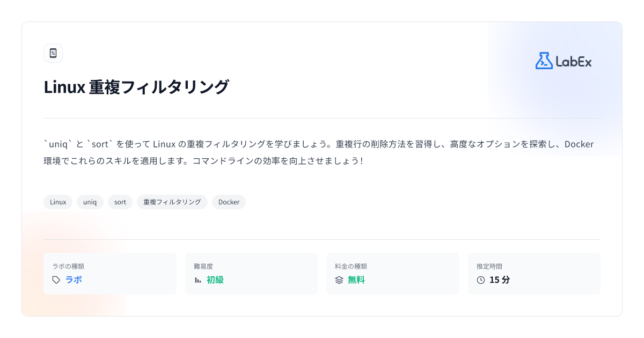Click the layers icon beside 無料
The height and width of the screenshot is (338, 644).
coord(339,280)
